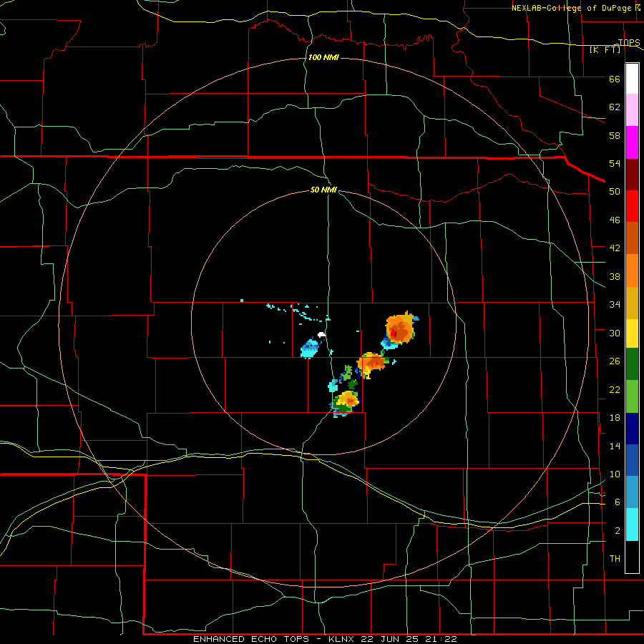Click the "18" value on the legend
The height and width of the screenshot is (644, 644).
[x=615, y=418]
